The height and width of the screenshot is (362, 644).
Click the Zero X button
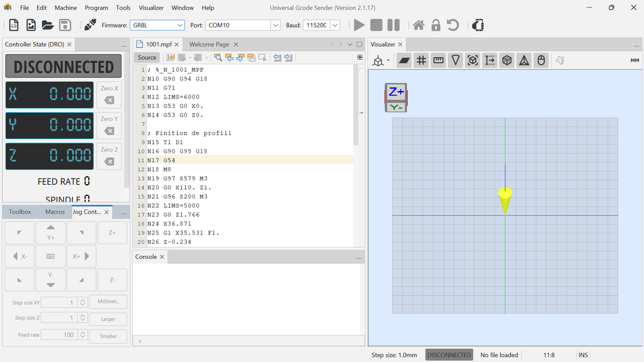click(109, 95)
